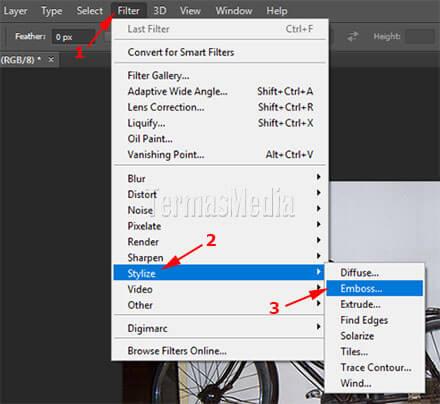Open Vanishing Point filter
This screenshot has height=404, width=440.
(218, 155)
